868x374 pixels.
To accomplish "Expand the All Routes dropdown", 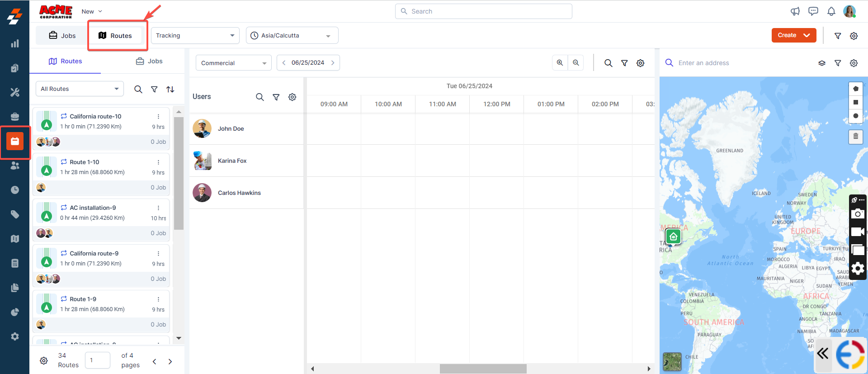I will (x=80, y=89).
